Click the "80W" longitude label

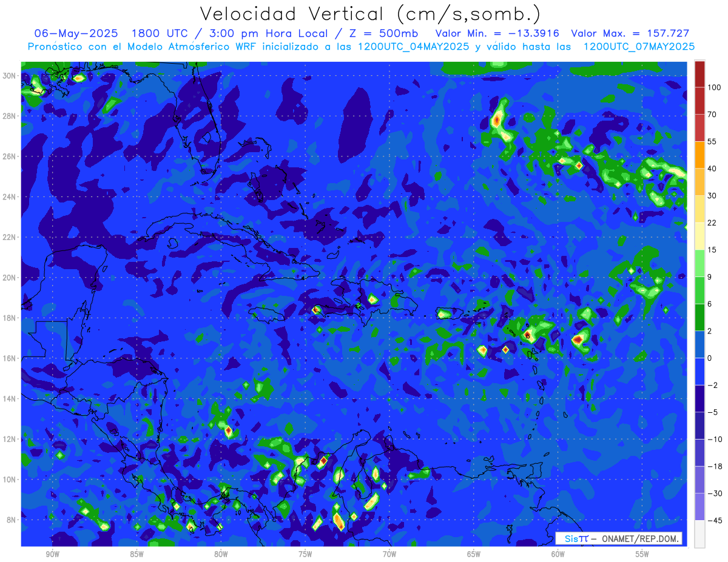220,554
